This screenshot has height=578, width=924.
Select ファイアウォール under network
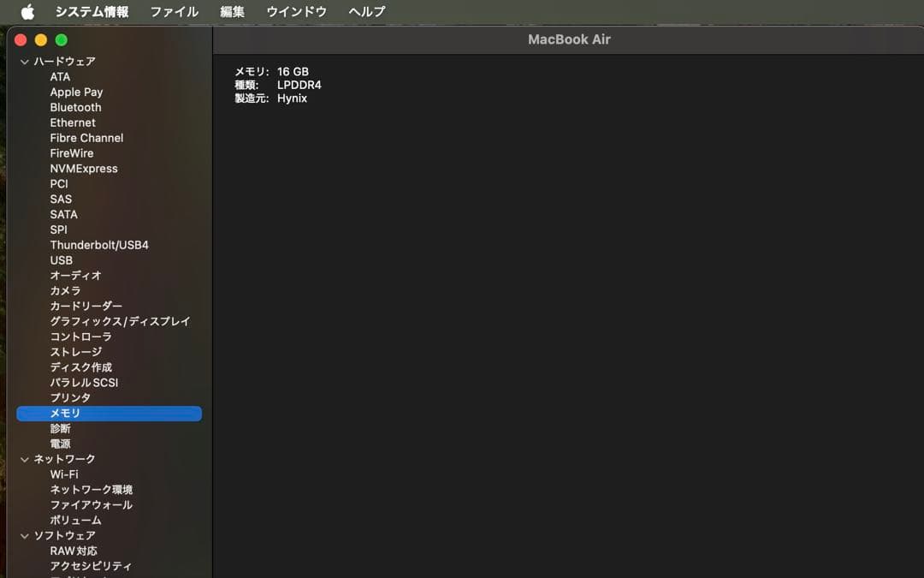(91, 505)
